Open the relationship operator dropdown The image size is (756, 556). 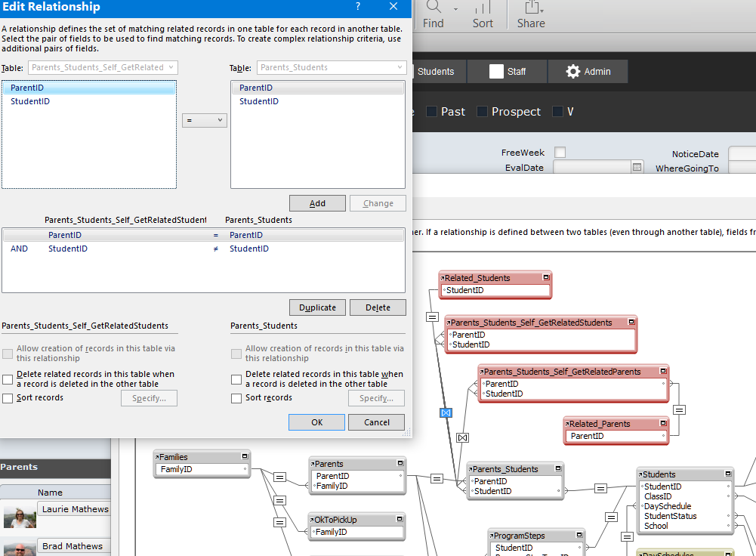pos(205,120)
